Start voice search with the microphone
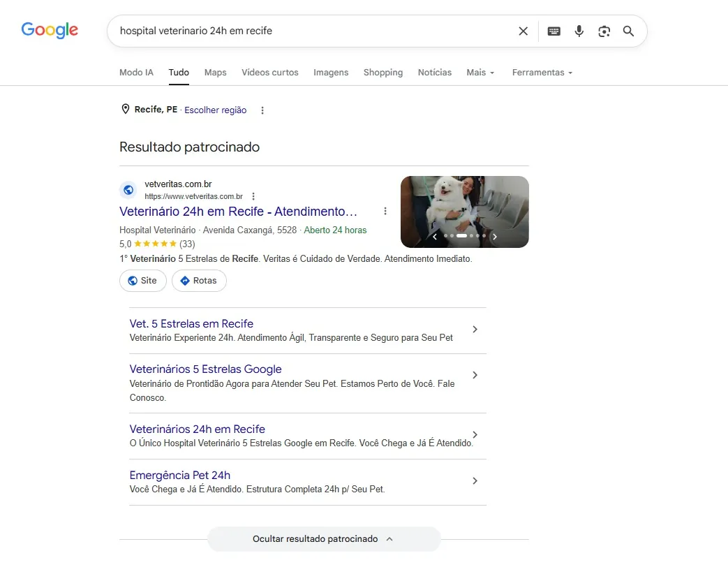 [x=579, y=31]
